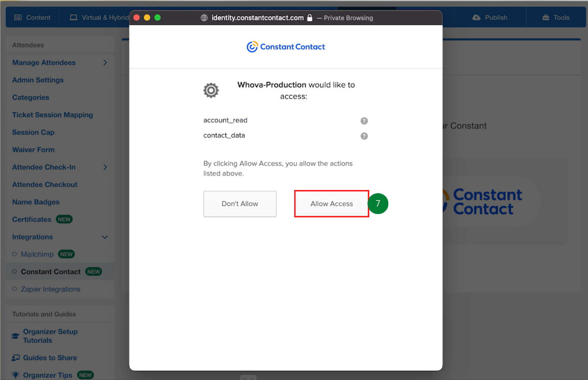
Task: Click the Guides to Share icon
Action: click(15, 358)
